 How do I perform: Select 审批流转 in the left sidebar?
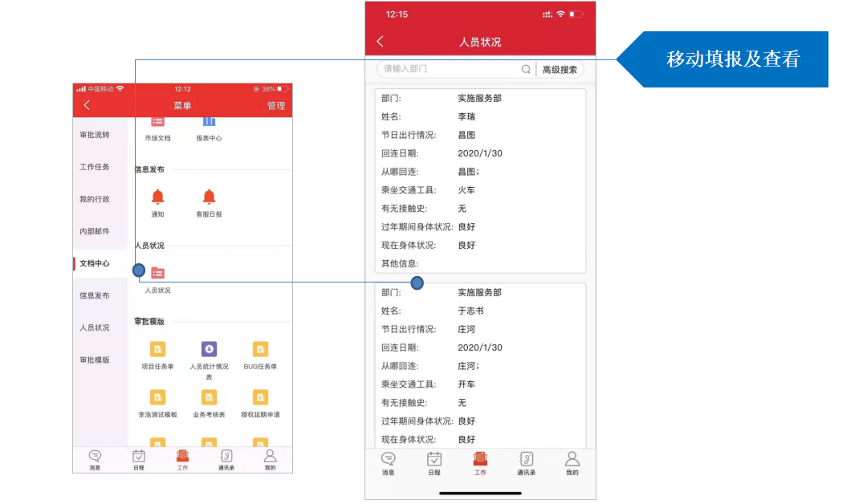pos(95,135)
